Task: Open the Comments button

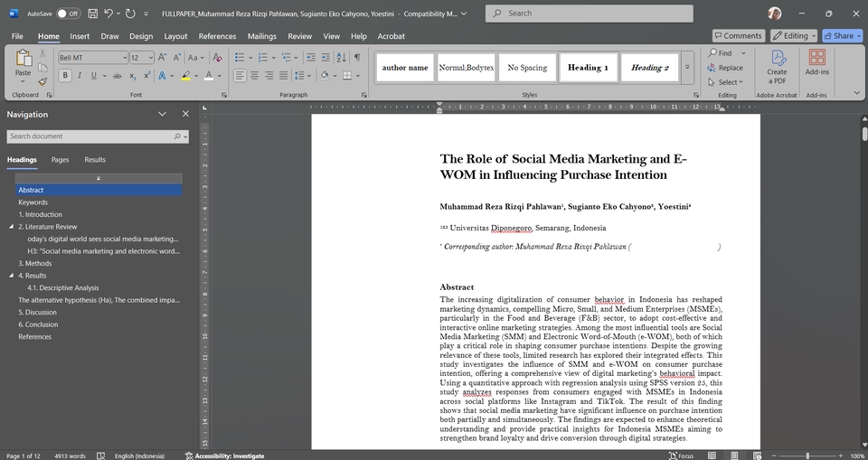Action: [739, 35]
